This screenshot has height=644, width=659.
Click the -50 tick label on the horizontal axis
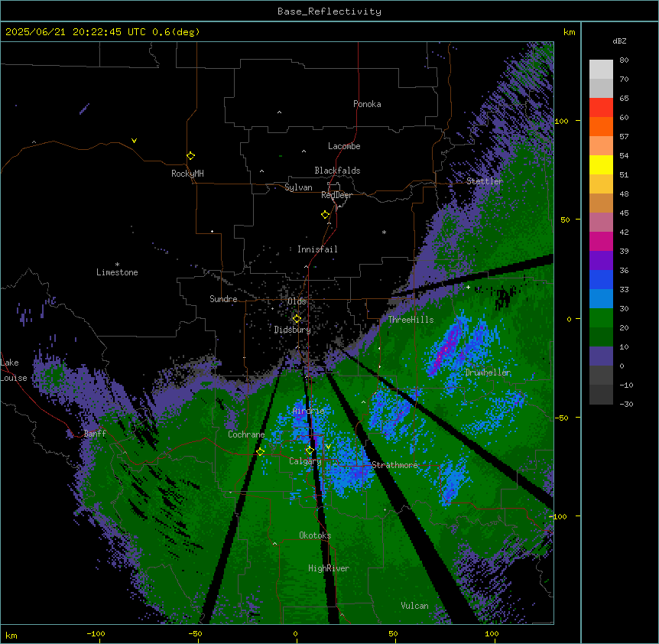pyautogui.click(x=195, y=633)
